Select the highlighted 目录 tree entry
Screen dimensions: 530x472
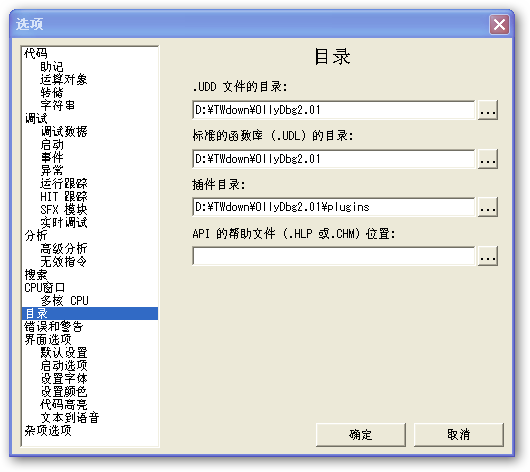[x=90, y=313]
